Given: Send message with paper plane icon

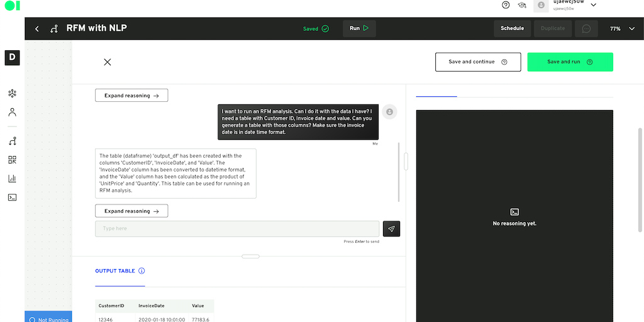Looking at the screenshot, I should pos(391,229).
